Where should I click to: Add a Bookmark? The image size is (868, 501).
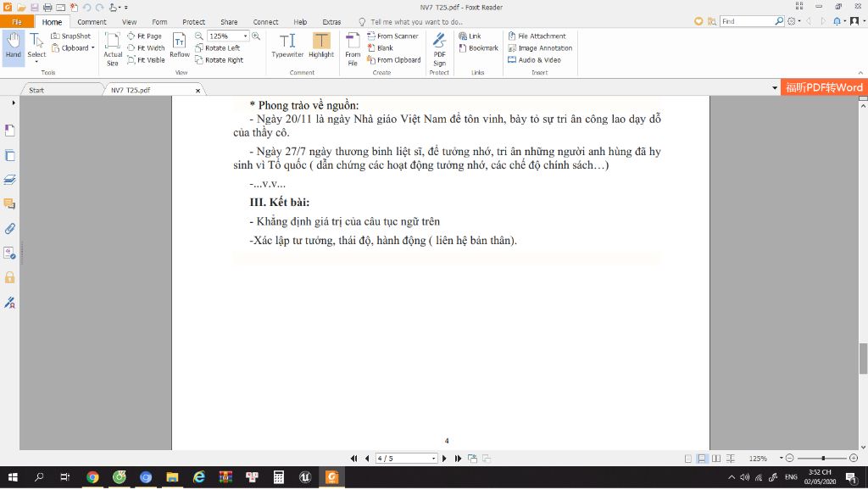(x=479, y=48)
